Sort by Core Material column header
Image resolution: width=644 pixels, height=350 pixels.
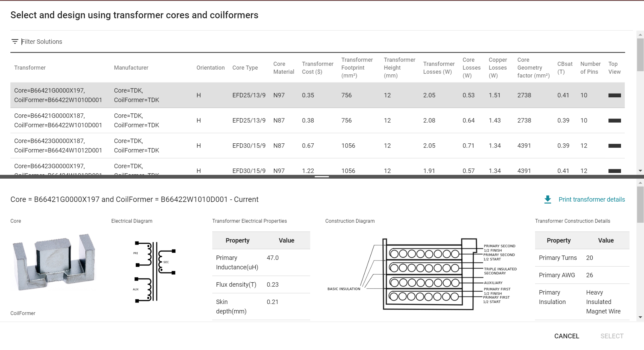point(283,68)
